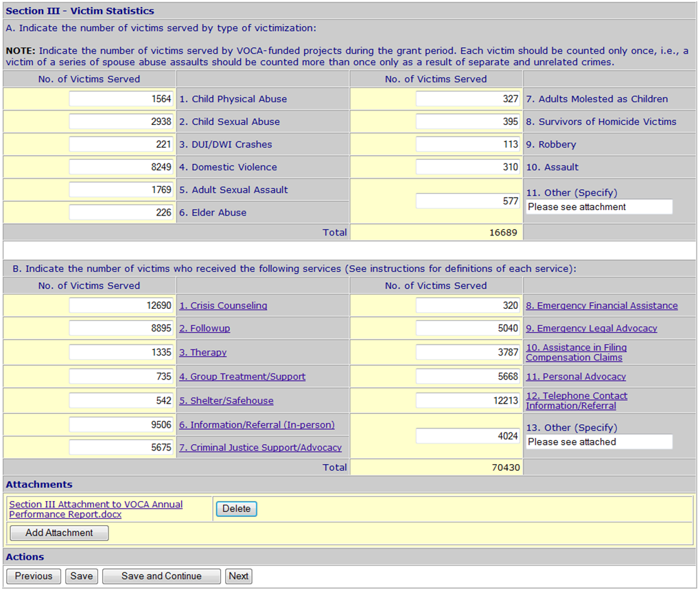Click the Attachments section heading
This screenshot has height=589, width=700.
pos(39,485)
